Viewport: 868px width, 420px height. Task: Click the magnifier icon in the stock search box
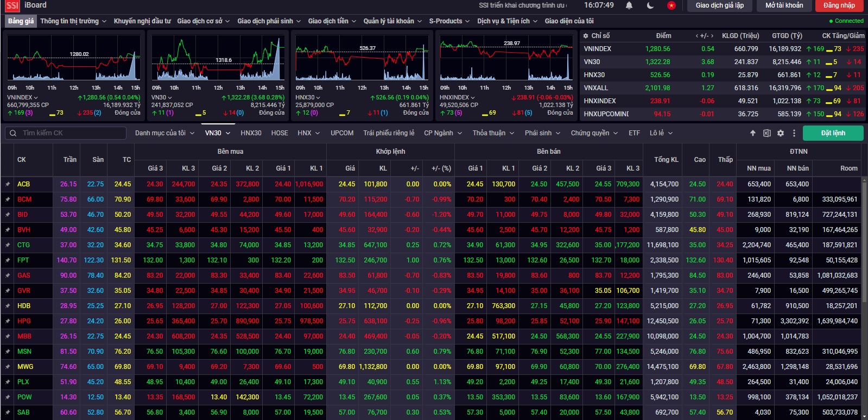click(x=12, y=133)
